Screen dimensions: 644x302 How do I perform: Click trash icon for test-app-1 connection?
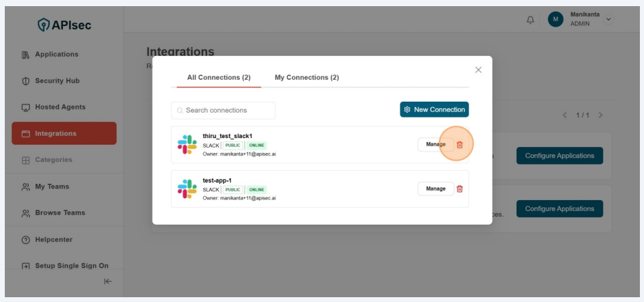click(459, 189)
